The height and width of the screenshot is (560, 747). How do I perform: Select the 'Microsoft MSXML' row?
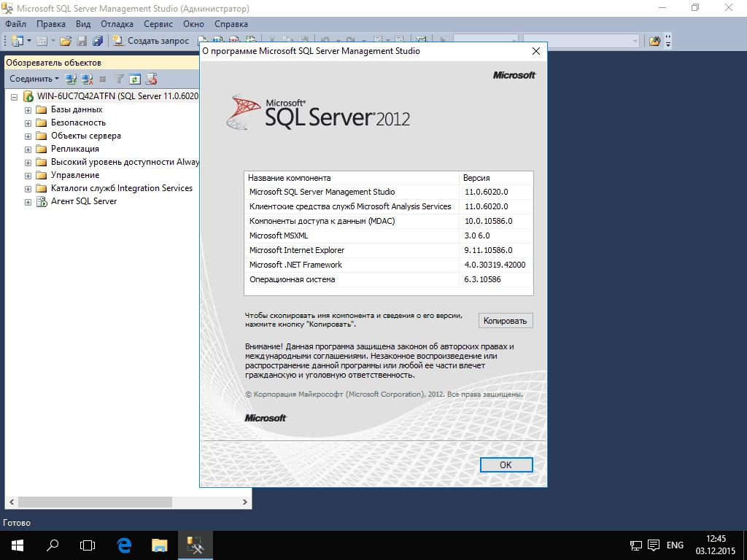[389, 236]
